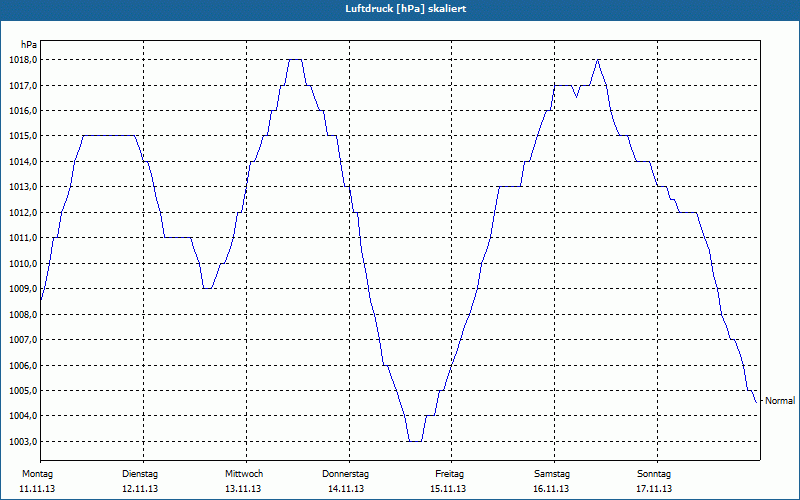
Task: Select the 'Dienstag' day label
Action: pyautogui.click(x=140, y=474)
